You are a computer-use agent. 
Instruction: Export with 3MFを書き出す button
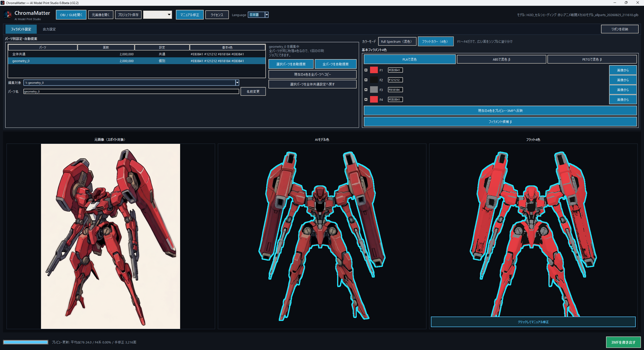point(623,342)
